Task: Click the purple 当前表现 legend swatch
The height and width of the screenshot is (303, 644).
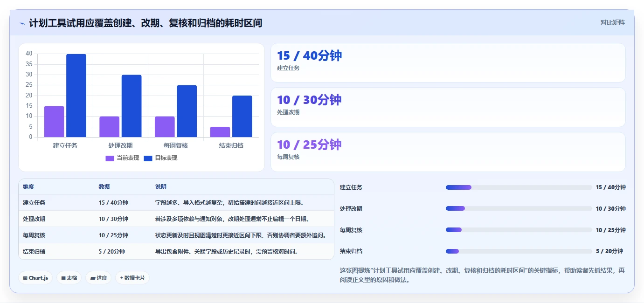Action: click(x=110, y=158)
